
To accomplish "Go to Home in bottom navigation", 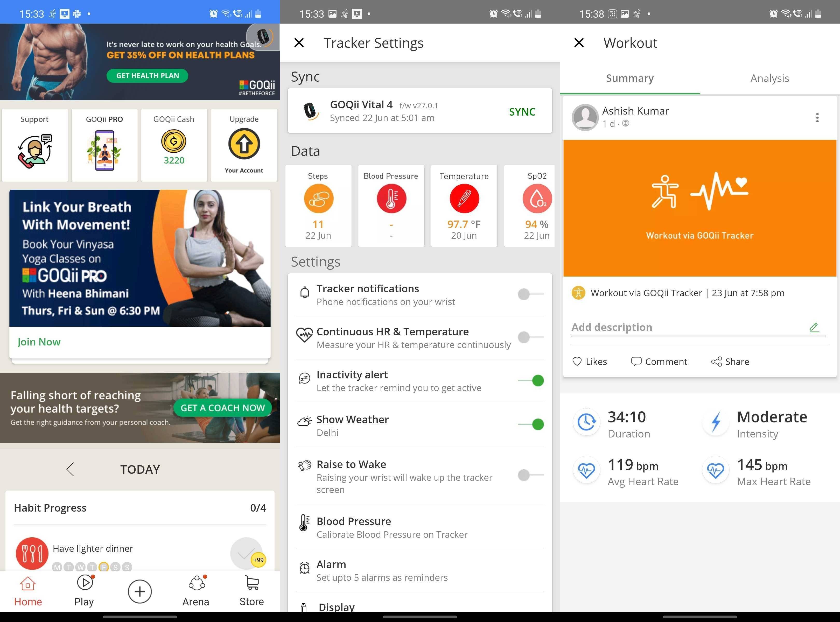I will (28, 591).
